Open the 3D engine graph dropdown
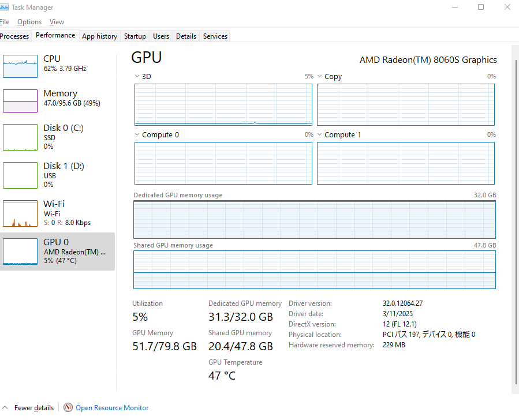The image size is (519, 420). coord(137,76)
